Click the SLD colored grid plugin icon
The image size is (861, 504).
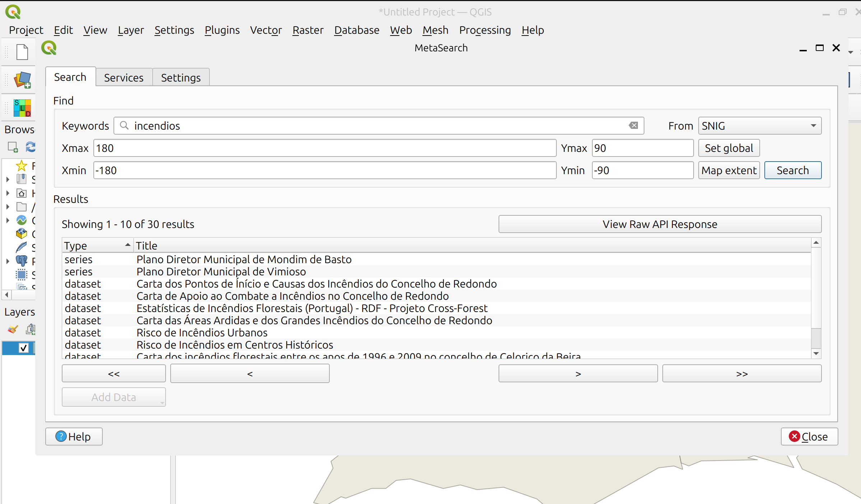tap(22, 108)
